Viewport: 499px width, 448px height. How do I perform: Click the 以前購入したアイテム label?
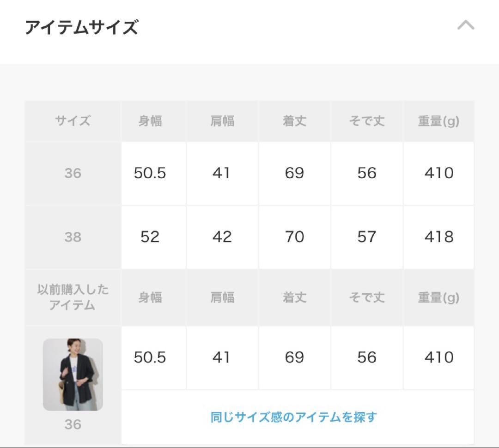coord(73,297)
